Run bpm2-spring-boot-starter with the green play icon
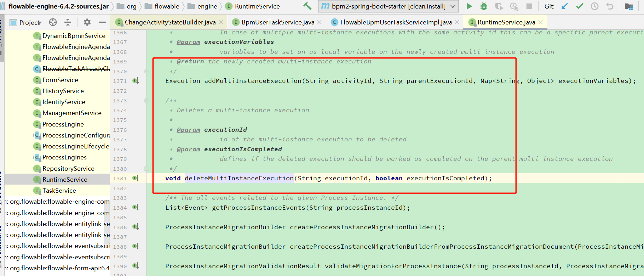Viewport: 644px width, 276px height. click(x=469, y=6)
